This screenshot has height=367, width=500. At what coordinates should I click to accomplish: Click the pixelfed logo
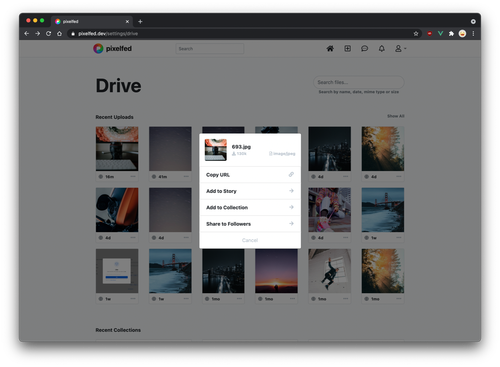112,49
